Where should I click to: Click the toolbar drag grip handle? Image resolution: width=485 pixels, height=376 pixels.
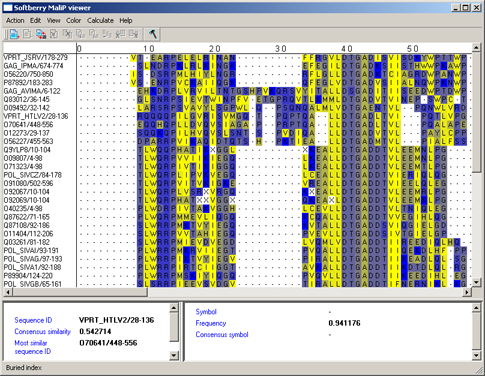[6, 34]
